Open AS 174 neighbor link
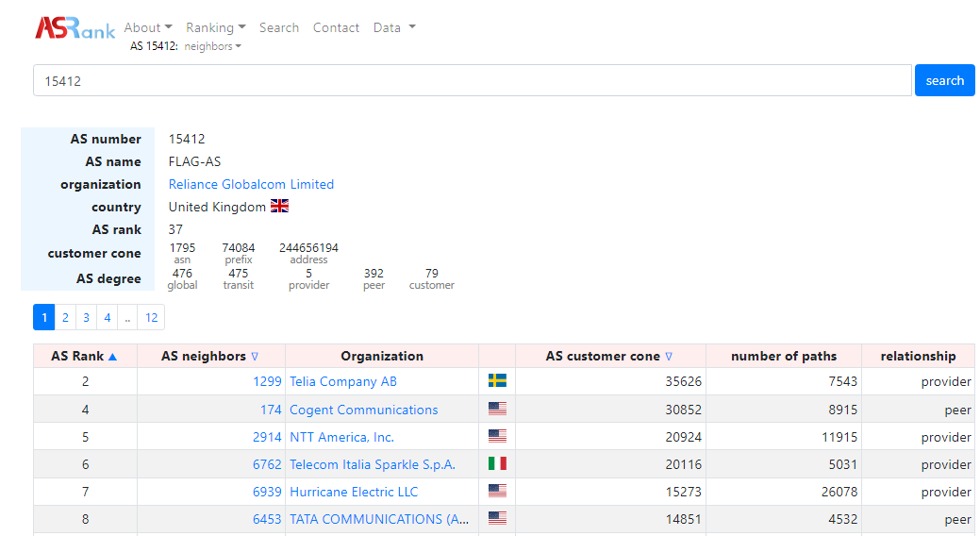The width and height of the screenshot is (980, 536). click(x=271, y=410)
